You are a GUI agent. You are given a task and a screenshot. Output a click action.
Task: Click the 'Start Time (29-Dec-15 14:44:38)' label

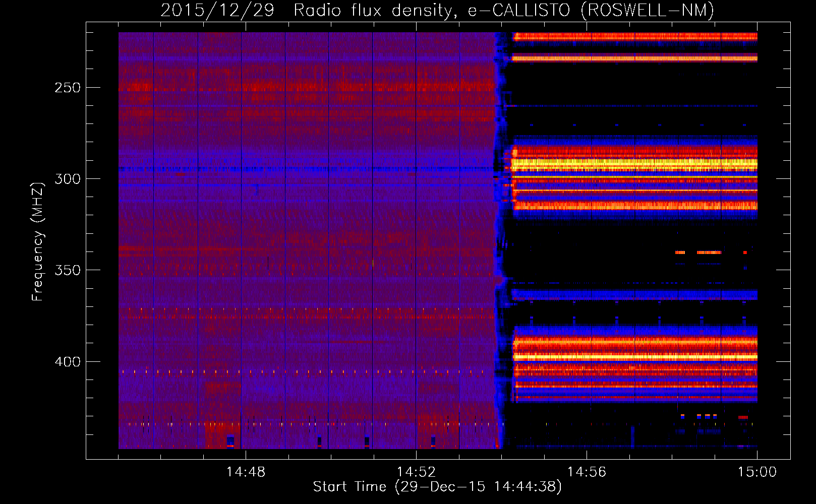coord(437,487)
